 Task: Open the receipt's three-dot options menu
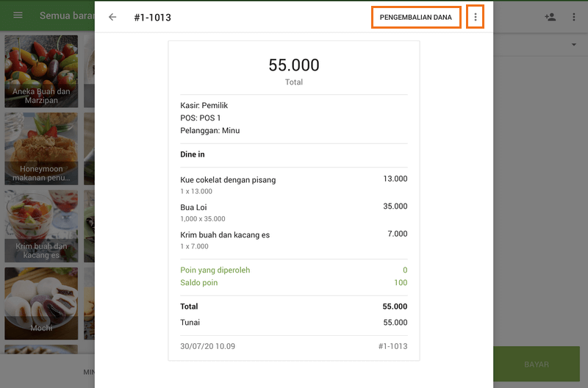point(476,17)
